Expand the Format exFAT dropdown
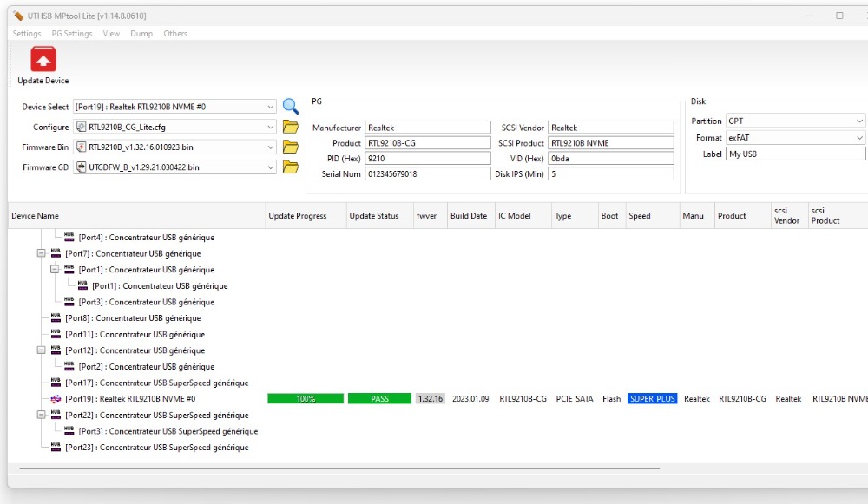The image size is (868, 504). (x=859, y=138)
